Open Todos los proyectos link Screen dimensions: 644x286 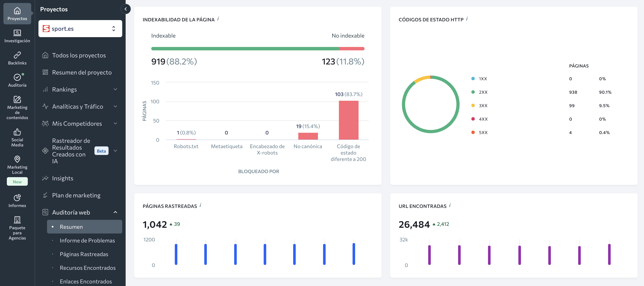click(79, 55)
